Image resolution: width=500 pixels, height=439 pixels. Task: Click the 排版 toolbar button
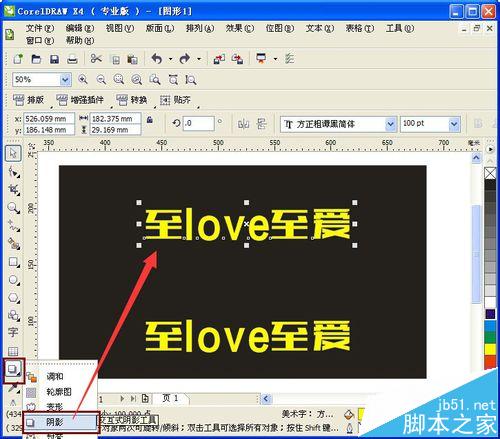[x=29, y=100]
